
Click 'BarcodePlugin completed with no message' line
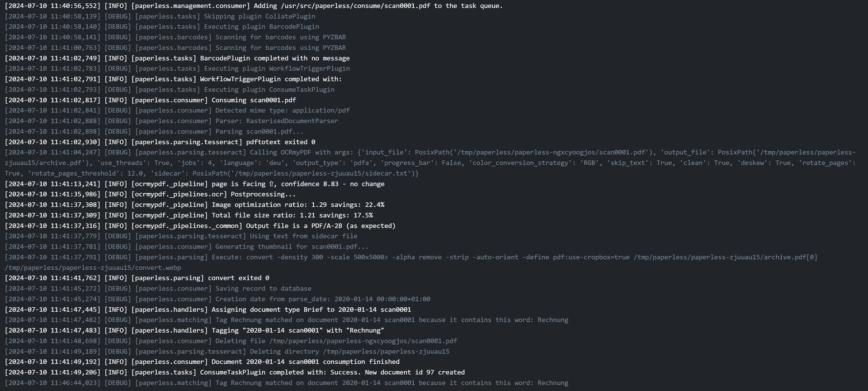[x=177, y=58]
